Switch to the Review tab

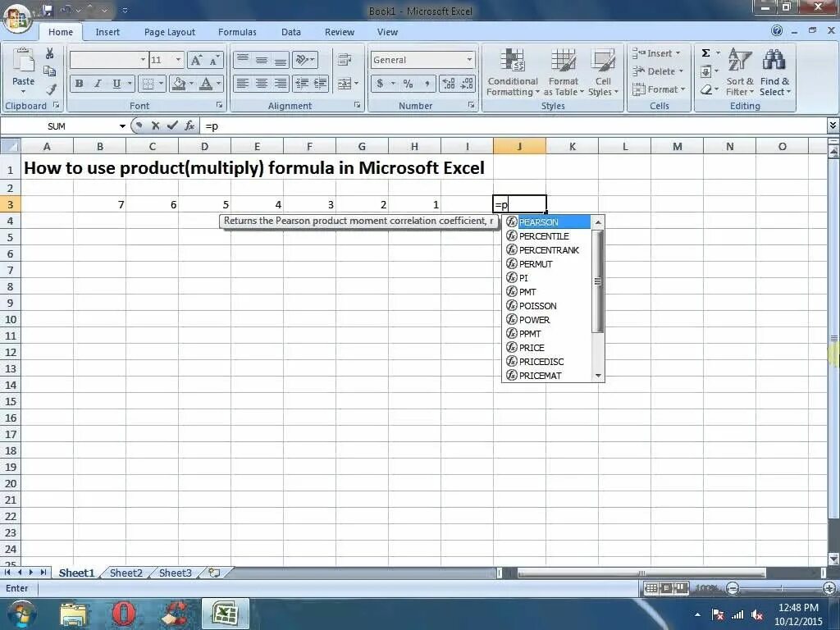tap(339, 32)
